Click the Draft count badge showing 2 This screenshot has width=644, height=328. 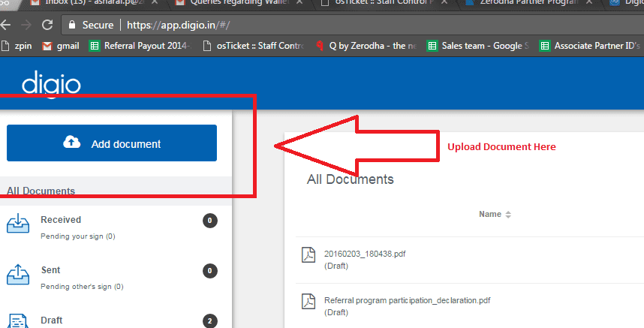pos(210,321)
